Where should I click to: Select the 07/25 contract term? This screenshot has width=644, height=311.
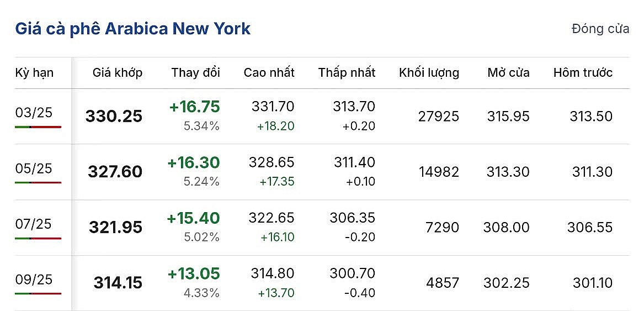pyautogui.click(x=34, y=224)
